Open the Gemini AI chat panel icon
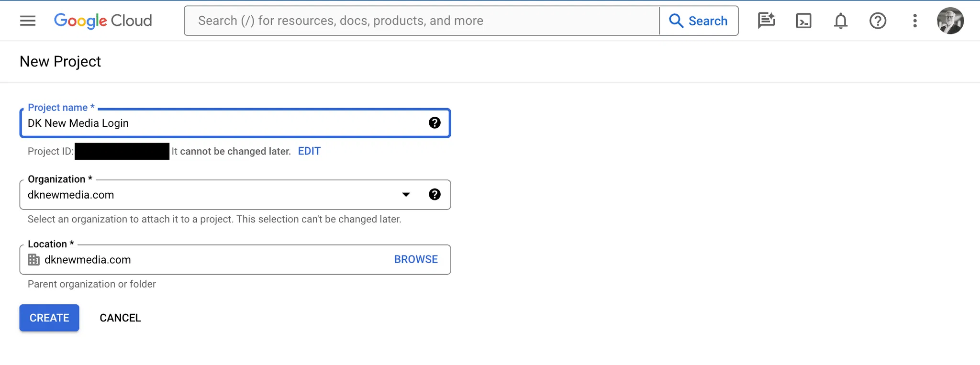The image size is (980, 365). pyautogui.click(x=766, y=21)
